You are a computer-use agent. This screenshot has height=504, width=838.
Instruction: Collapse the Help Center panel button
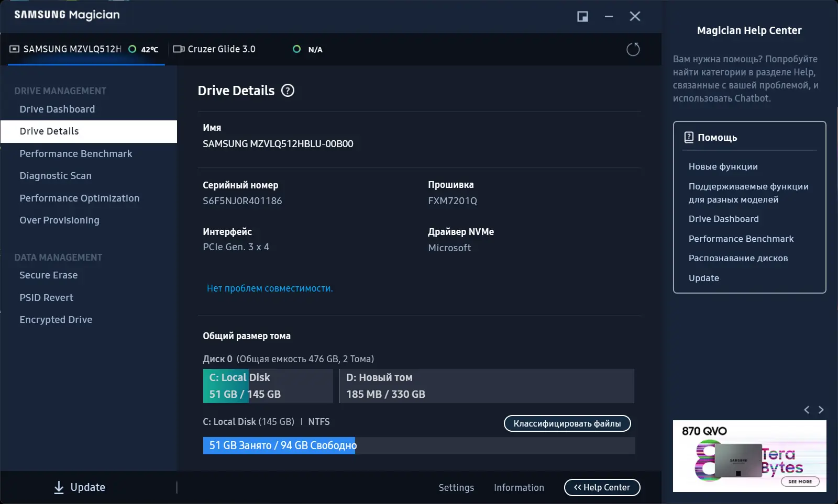point(602,487)
